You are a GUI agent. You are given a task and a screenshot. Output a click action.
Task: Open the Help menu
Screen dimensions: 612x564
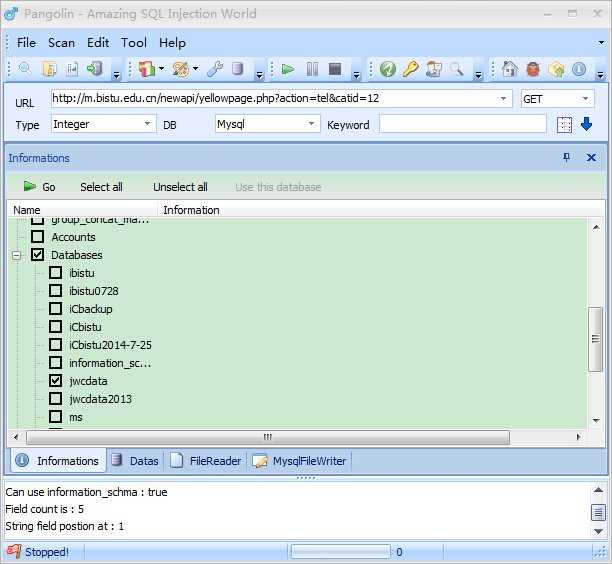pyautogui.click(x=172, y=43)
